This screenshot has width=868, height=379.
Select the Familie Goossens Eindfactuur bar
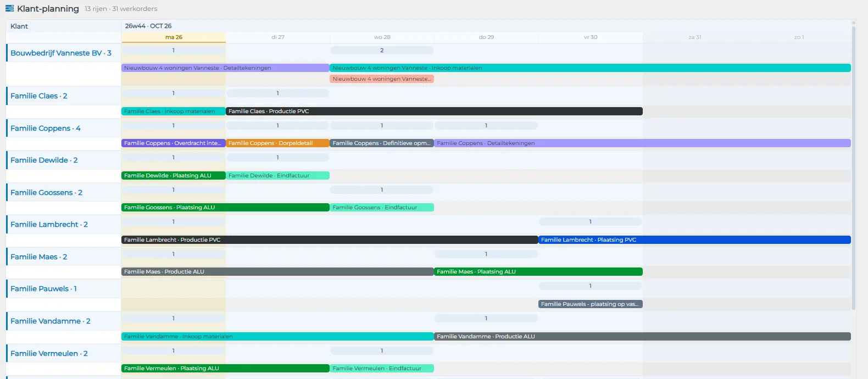382,208
